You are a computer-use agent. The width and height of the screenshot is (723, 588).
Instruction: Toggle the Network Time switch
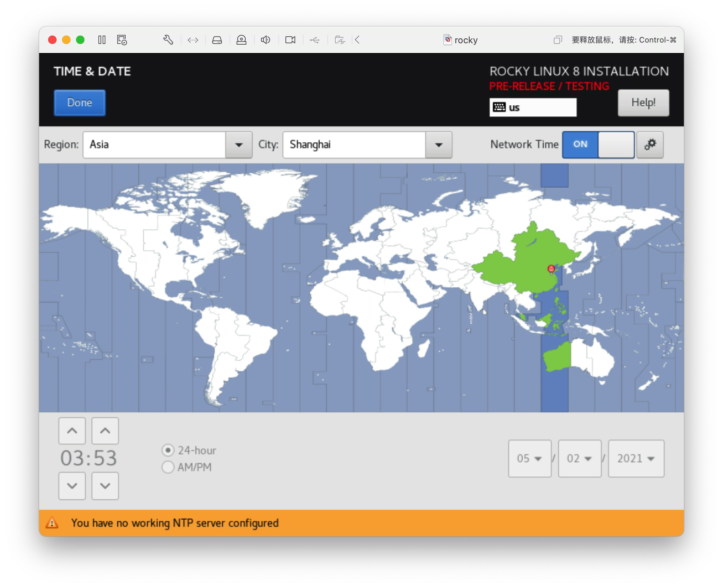[x=598, y=145]
